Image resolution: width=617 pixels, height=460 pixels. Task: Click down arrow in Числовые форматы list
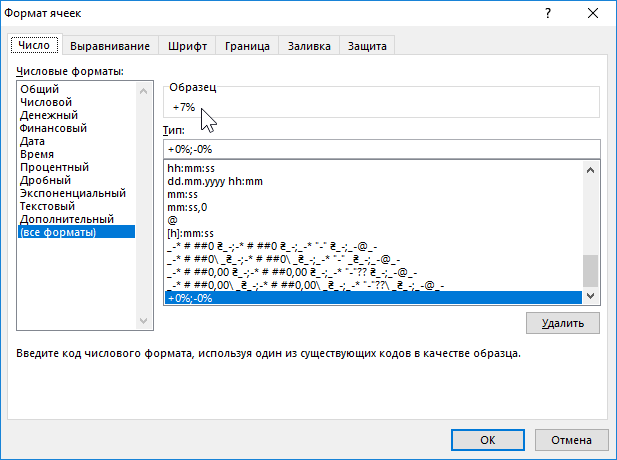144,320
